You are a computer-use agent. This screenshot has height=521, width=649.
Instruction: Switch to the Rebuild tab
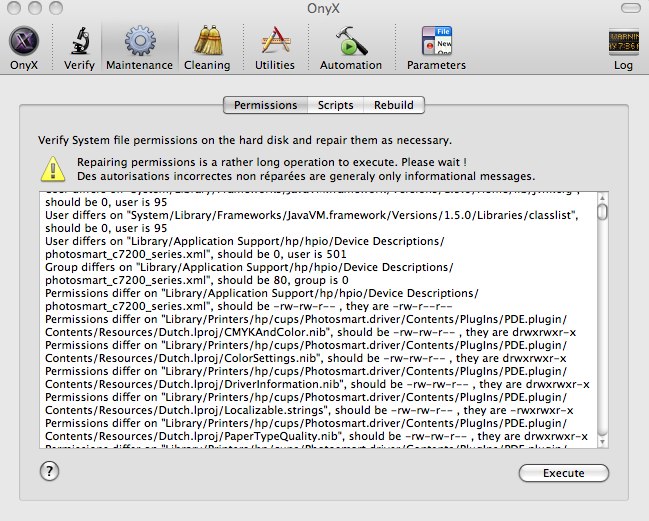394,105
